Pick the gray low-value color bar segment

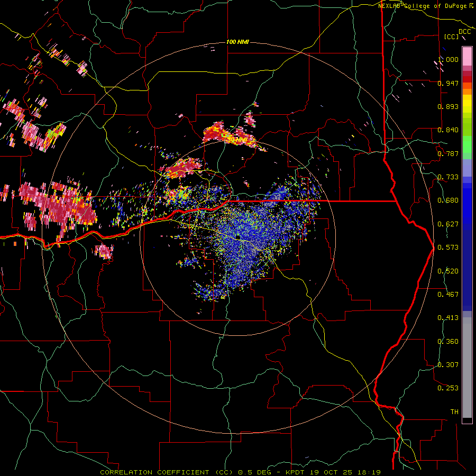click(x=467, y=368)
